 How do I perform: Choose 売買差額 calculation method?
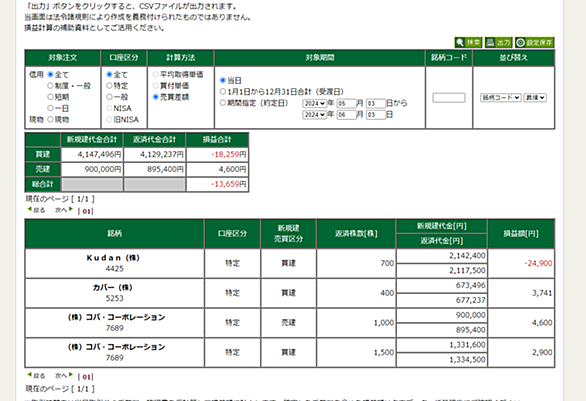pyautogui.click(x=156, y=97)
